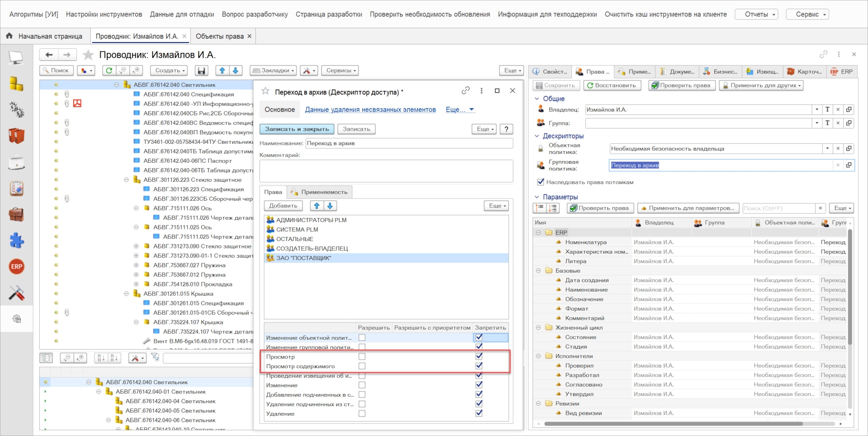Open Настройки инструментов menu item

(x=104, y=14)
